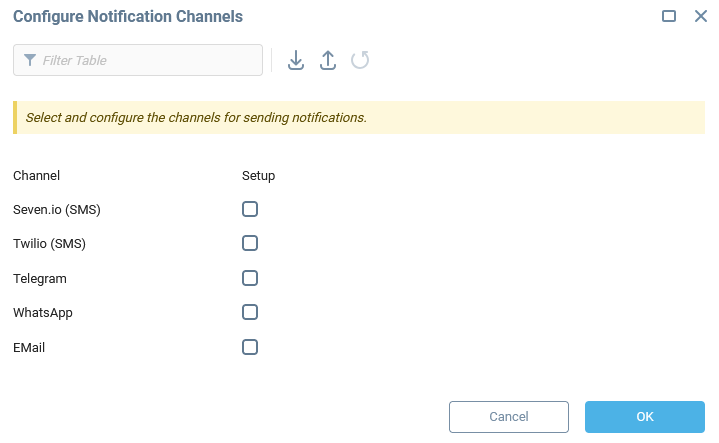719x443 pixels.
Task: Click the Telegram channel label
Action: (40, 279)
